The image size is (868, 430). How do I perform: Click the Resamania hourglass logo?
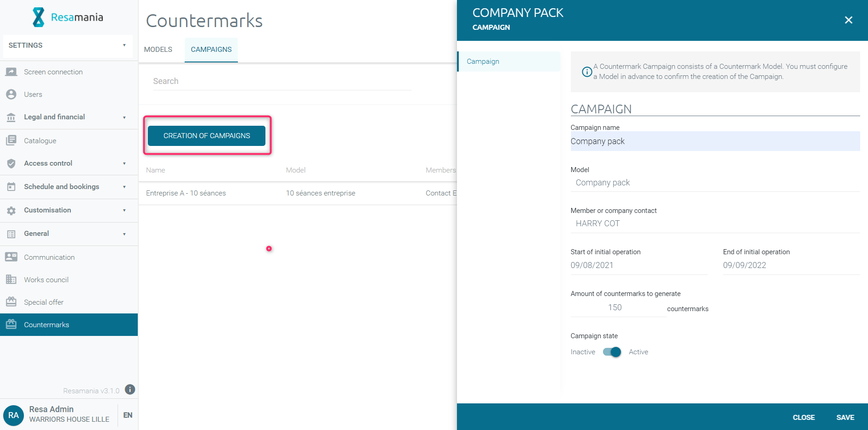click(39, 17)
